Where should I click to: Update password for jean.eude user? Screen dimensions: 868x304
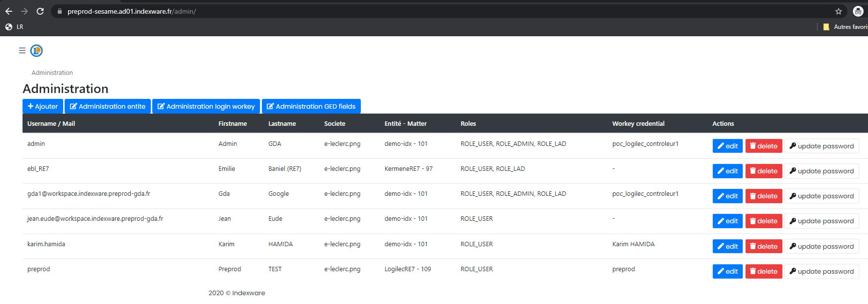click(x=821, y=221)
